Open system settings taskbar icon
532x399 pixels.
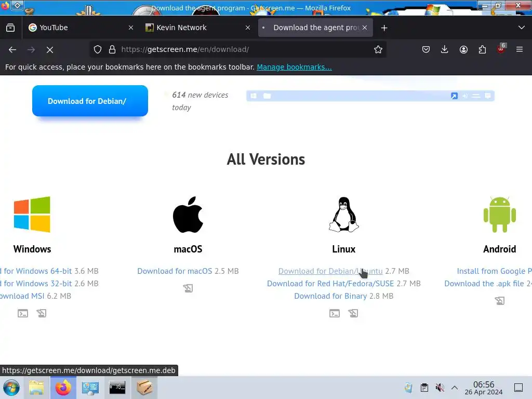90,388
